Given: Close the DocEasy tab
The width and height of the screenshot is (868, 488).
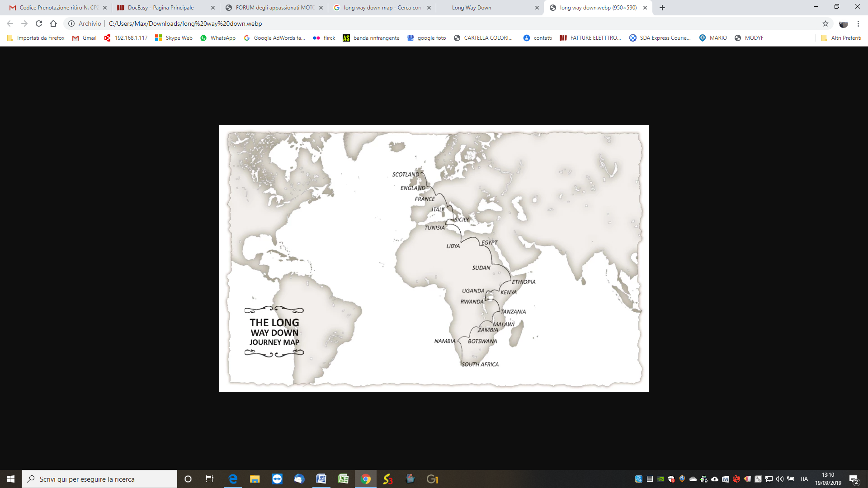Looking at the screenshot, I should (213, 8).
